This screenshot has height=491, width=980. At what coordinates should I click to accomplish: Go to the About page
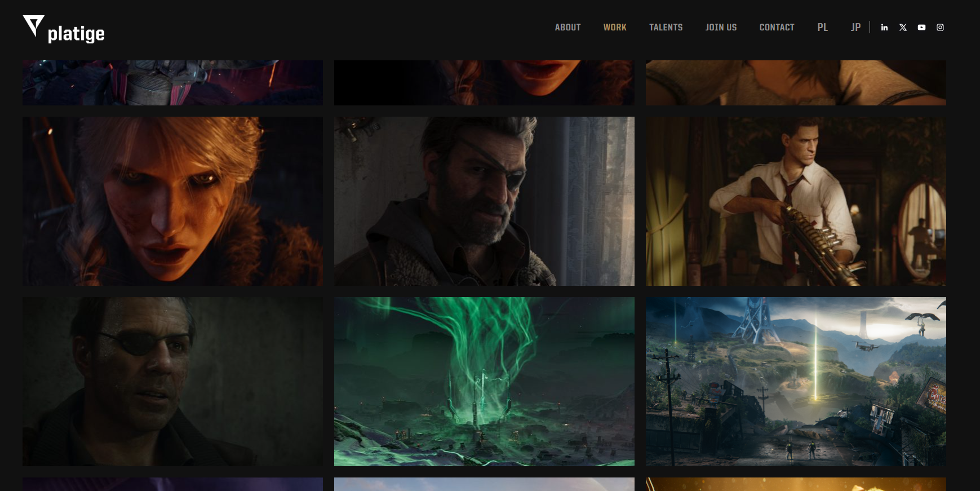(x=567, y=27)
